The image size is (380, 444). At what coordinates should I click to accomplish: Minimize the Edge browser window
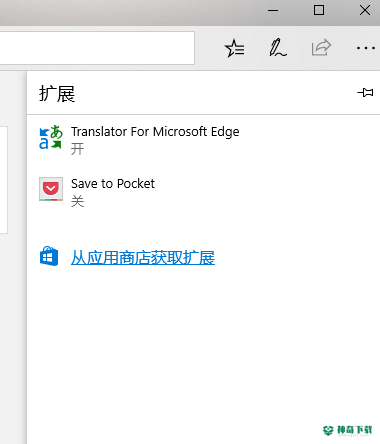pyautogui.click(x=273, y=10)
